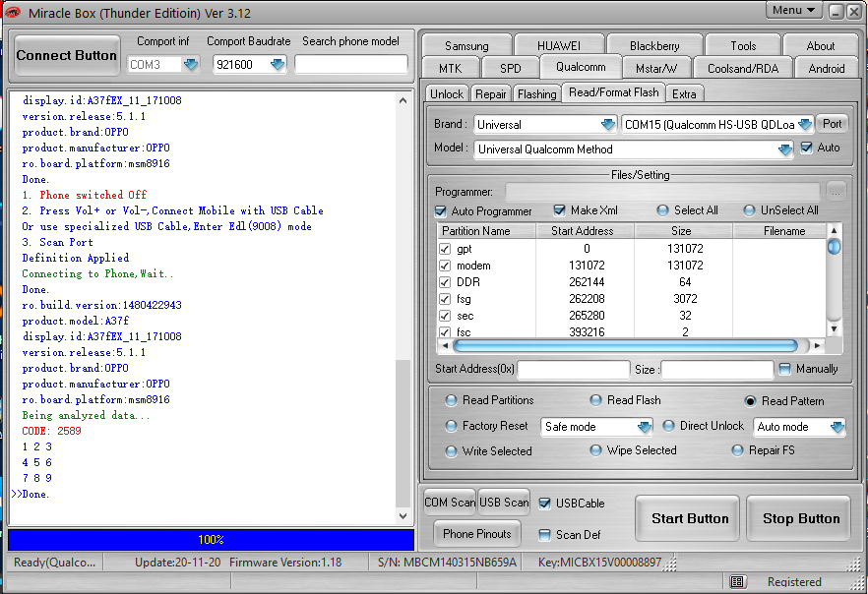Switch to the Coolsand/RDA tab
The image size is (868, 594).
[x=743, y=68]
